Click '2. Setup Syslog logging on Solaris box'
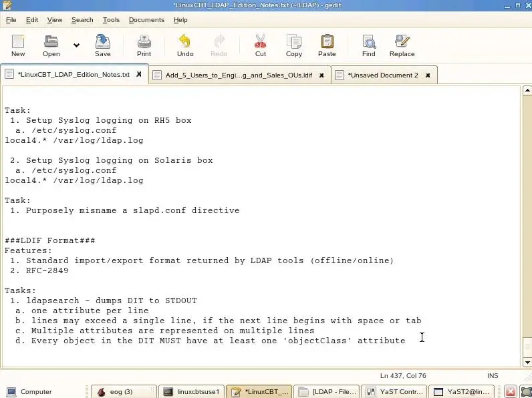This screenshot has height=398, width=532. pos(112,160)
